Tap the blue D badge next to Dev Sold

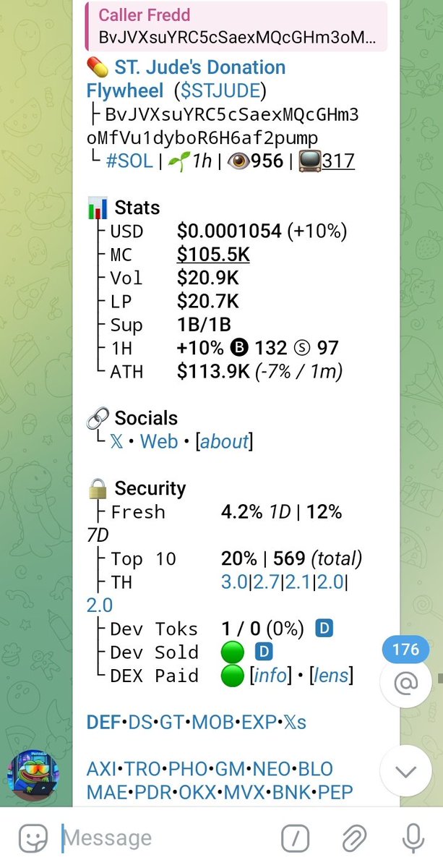264,652
